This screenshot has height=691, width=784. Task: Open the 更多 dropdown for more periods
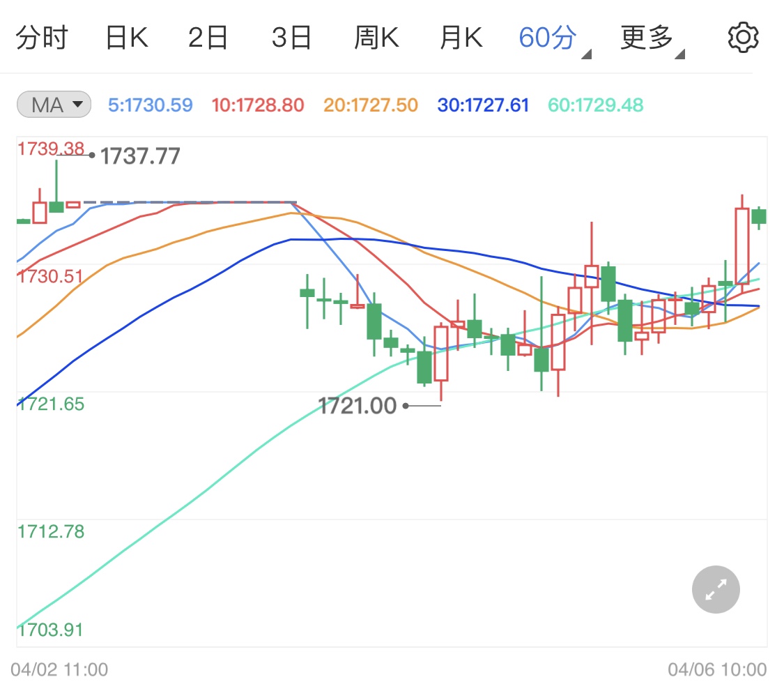click(x=646, y=37)
